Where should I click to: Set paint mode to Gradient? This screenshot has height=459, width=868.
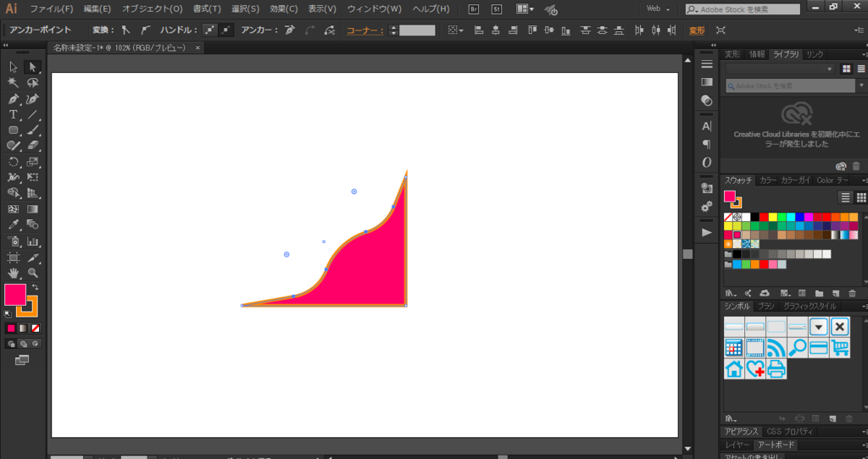(23, 329)
